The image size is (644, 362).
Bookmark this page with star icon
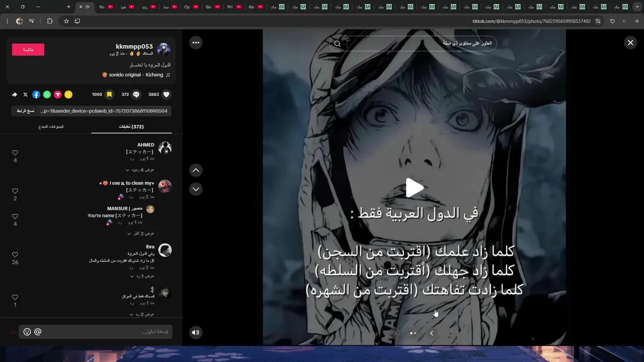click(x=66, y=21)
